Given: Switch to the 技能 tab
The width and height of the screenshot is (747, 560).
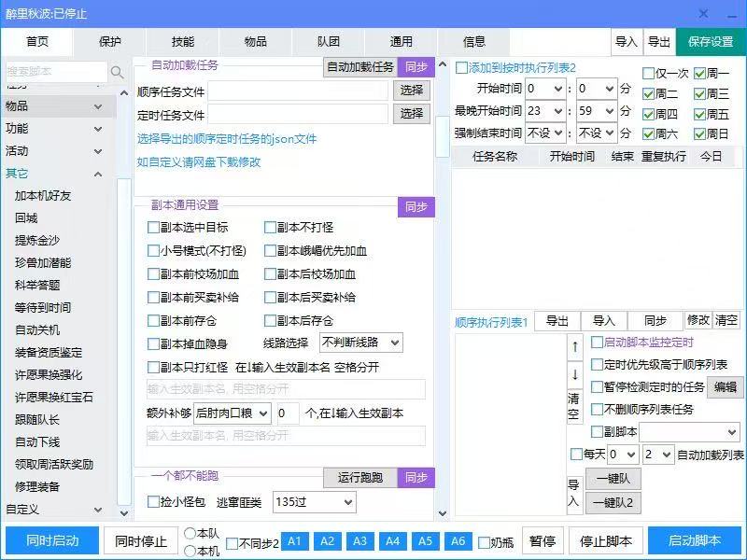Looking at the screenshot, I should click(182, 42).
